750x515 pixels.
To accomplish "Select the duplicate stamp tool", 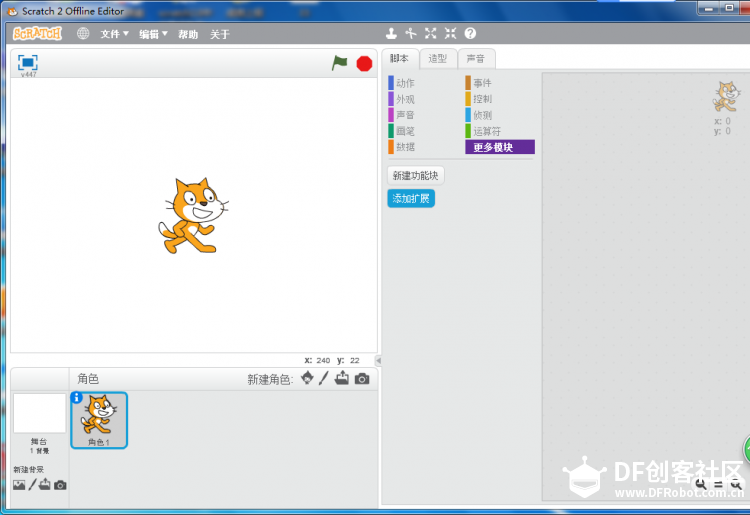I will (391, 33).
